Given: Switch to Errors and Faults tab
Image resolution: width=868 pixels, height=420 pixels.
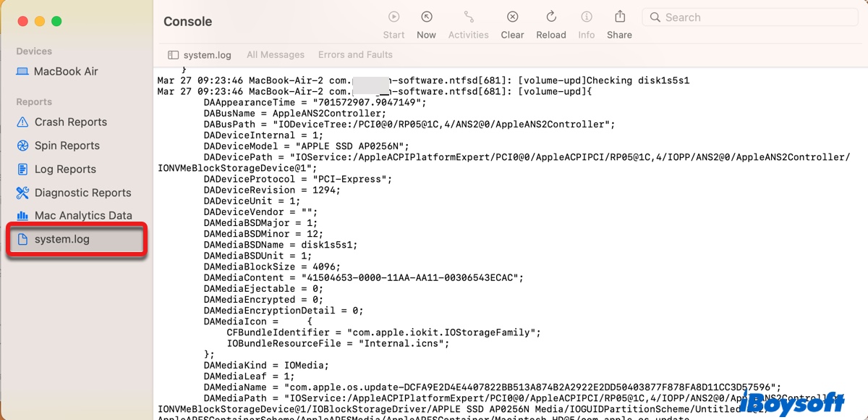Looking at the screenshot, I should click(355, 55).
